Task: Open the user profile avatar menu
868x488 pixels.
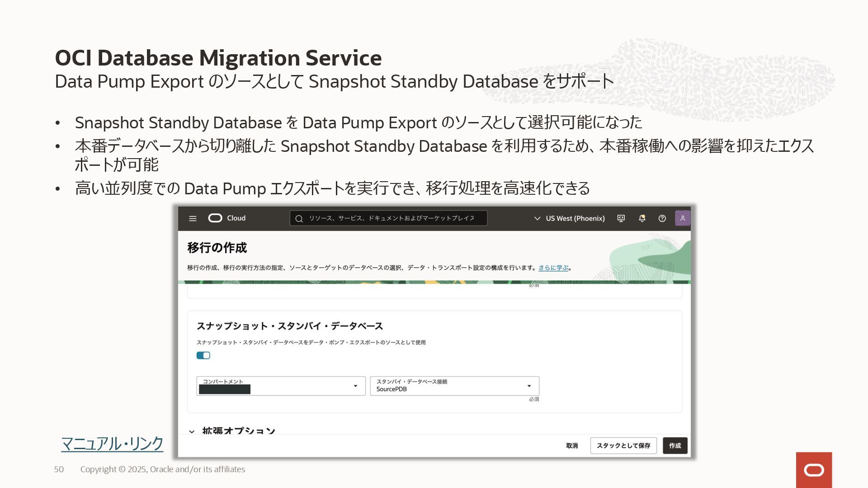Action: [x=683, y=218]
